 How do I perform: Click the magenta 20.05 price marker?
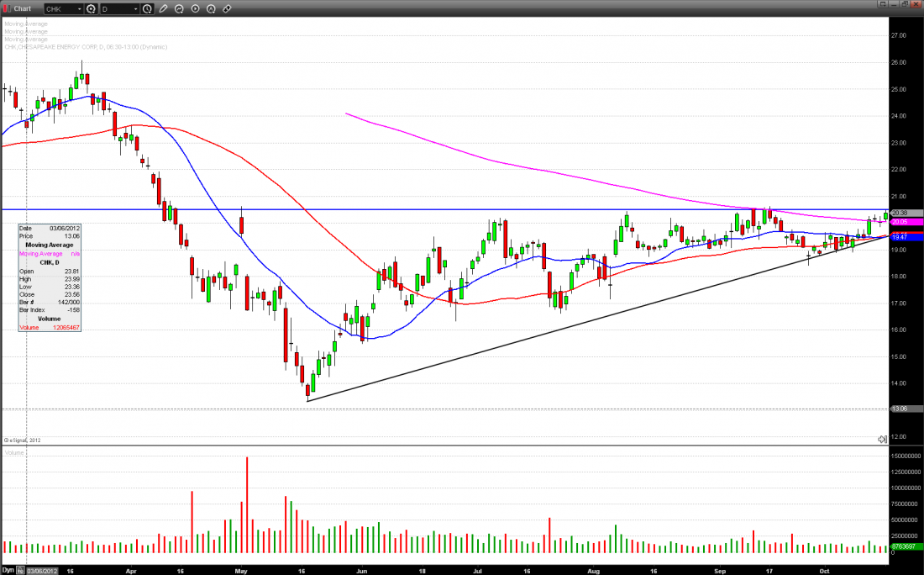(x=899, y=222)
